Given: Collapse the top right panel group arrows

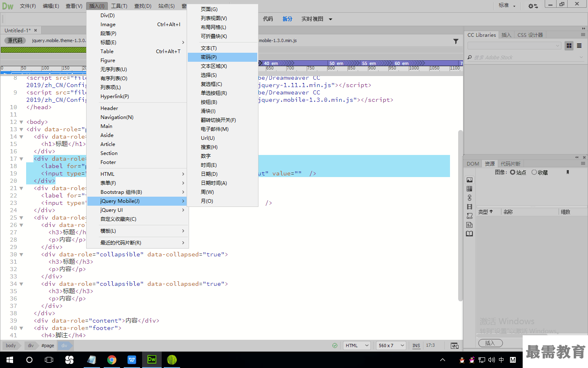Looking at the screenshot, I should tap(583, 29).
